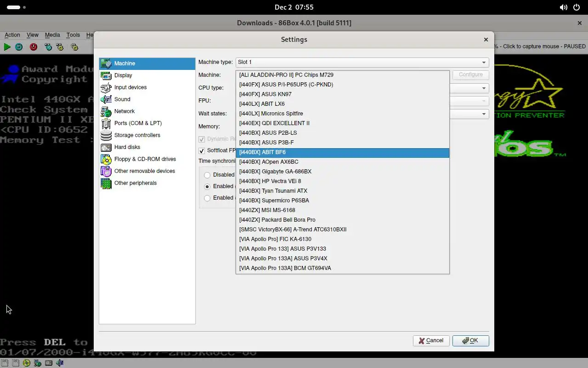Expand the Wait states dropdown arrow

484,114
